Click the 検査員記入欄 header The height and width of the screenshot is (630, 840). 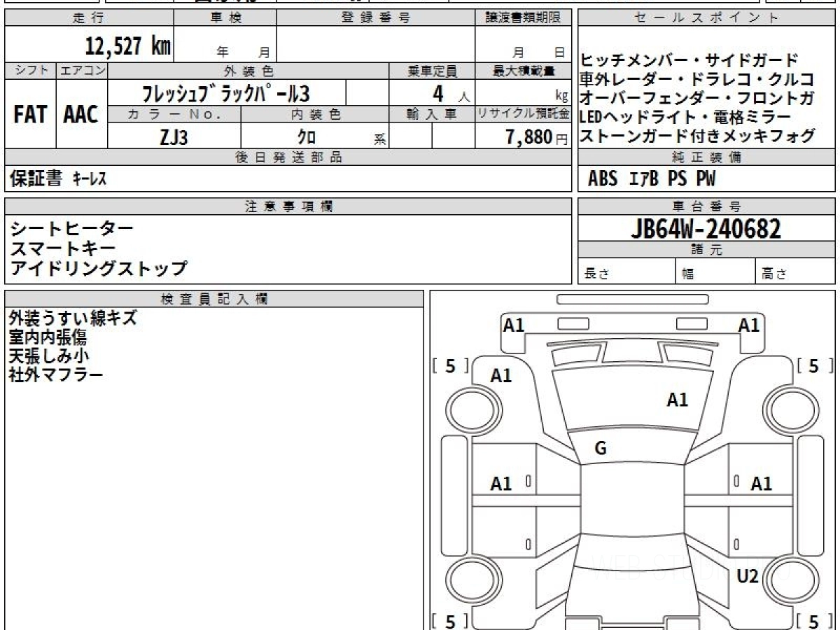(214, 298)
